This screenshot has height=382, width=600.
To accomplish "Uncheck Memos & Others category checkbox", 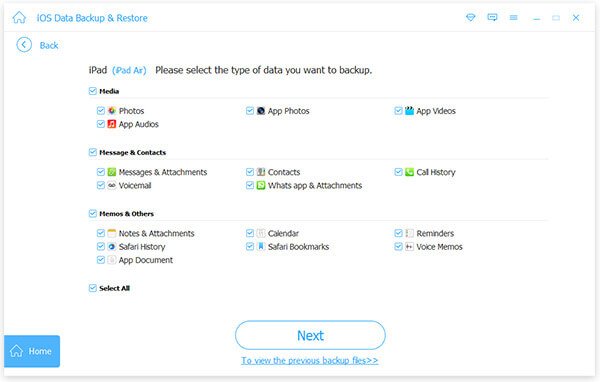I will pos(93,214).
